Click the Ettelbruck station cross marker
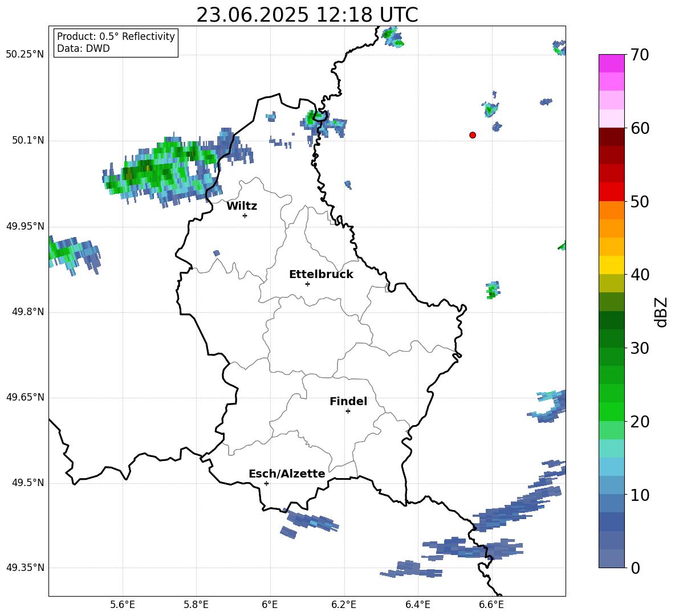The image size is (675, 616). (307, 284)
